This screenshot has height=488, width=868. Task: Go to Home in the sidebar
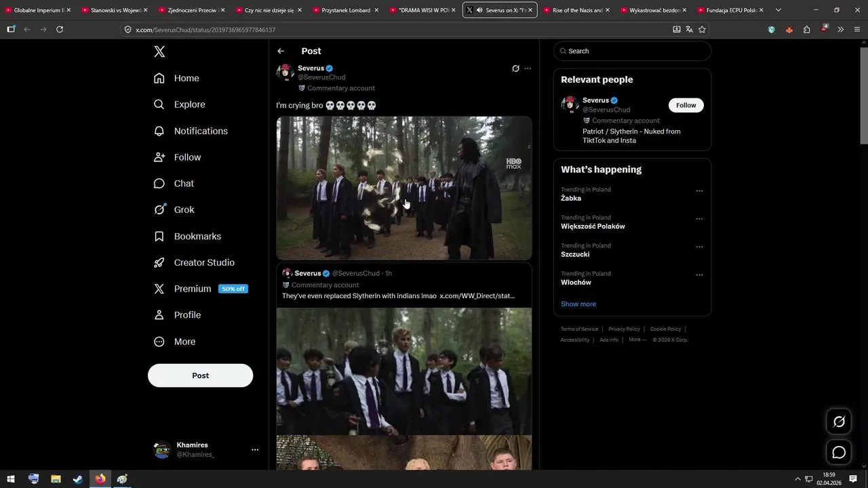point(176,78)
